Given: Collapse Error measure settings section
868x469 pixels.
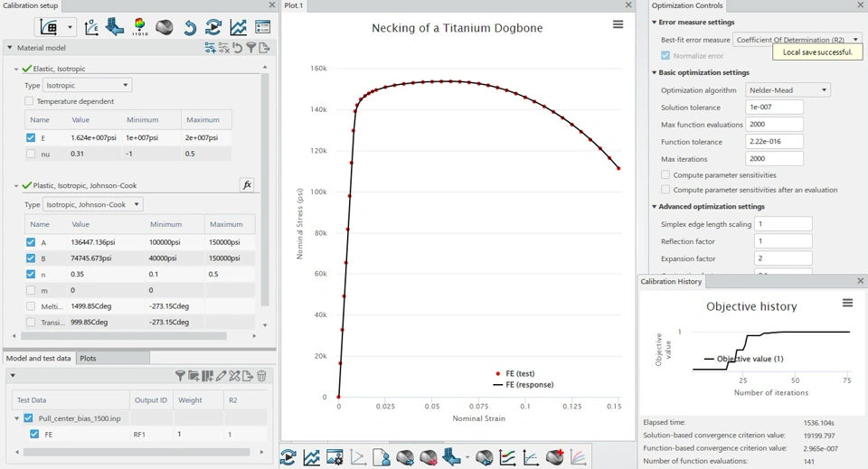Looking at the screenshot, I should [x=655, y=22].
